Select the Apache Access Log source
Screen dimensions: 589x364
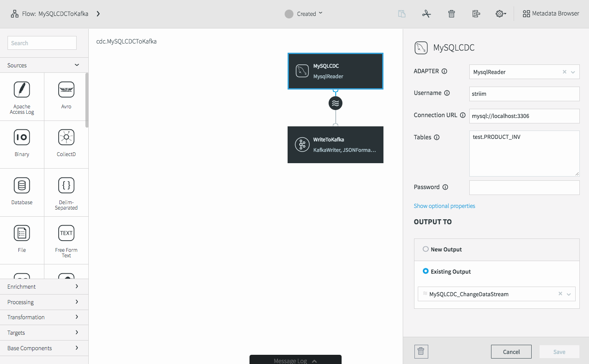22,97
